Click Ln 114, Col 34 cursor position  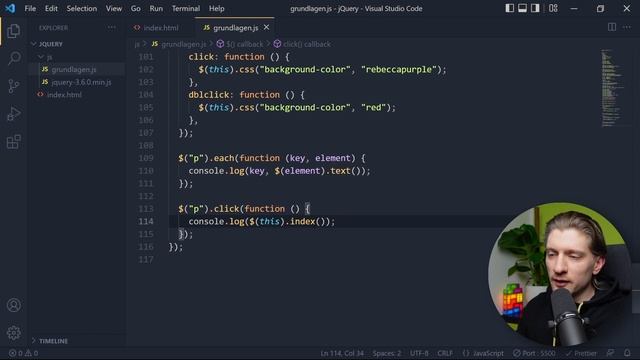point(342,353)
